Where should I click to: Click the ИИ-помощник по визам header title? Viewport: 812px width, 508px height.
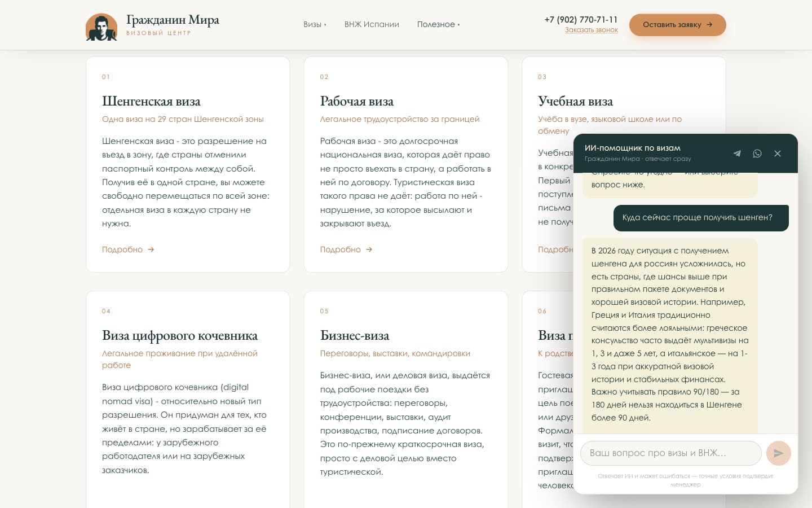tap(633, 148)
